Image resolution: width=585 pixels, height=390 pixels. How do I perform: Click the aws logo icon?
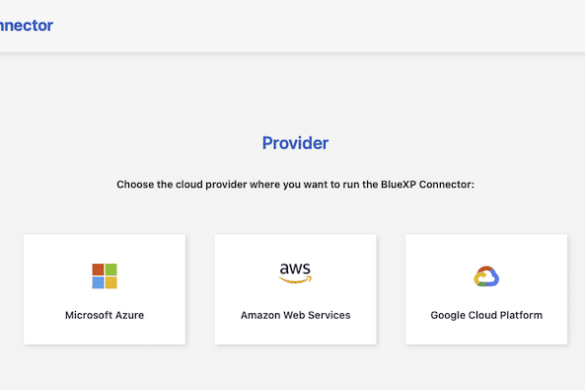coord(295,273)
